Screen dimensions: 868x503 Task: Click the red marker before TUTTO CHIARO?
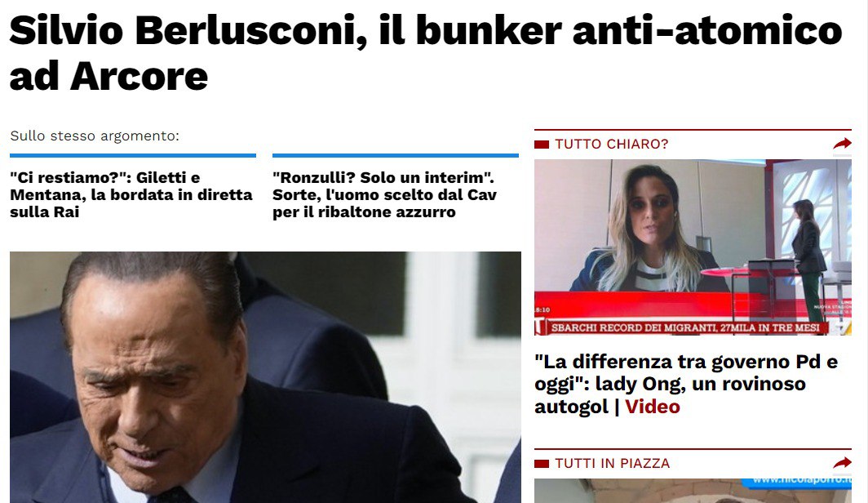(x=542, y=145)
